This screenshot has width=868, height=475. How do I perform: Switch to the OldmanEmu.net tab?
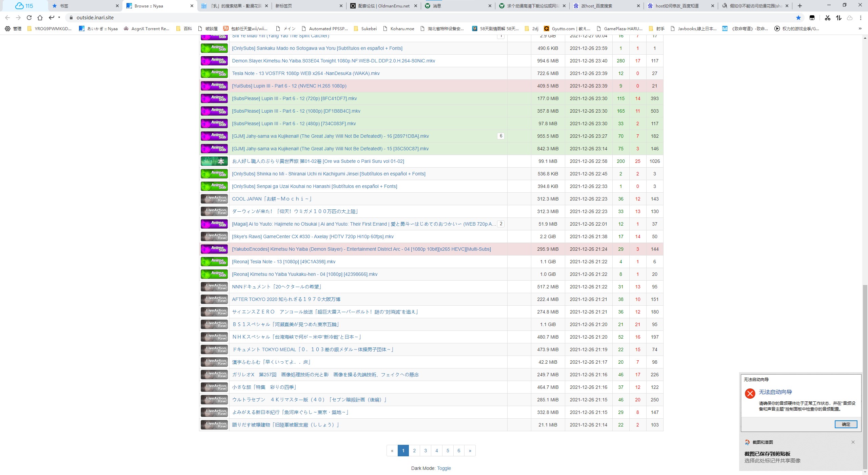point(384,6)
